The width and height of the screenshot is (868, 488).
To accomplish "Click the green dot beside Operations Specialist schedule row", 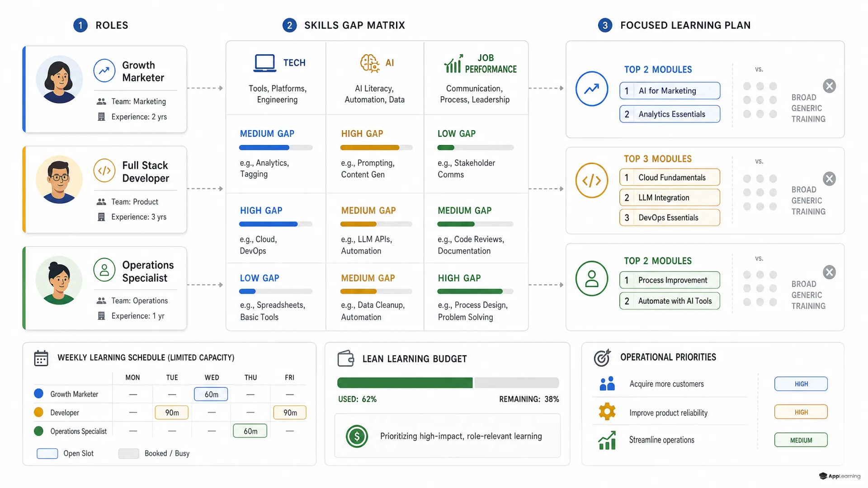I will pyautogui.click(x=39, y=431).
